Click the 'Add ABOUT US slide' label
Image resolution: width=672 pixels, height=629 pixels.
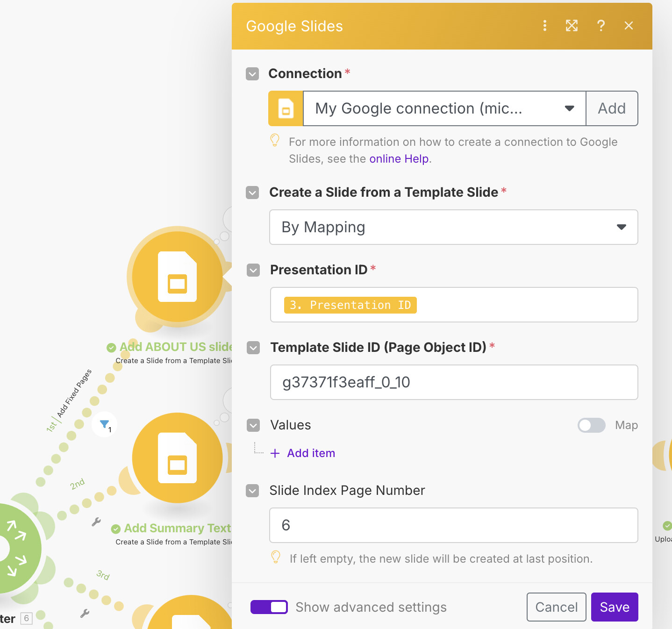[x=176, y=347]
